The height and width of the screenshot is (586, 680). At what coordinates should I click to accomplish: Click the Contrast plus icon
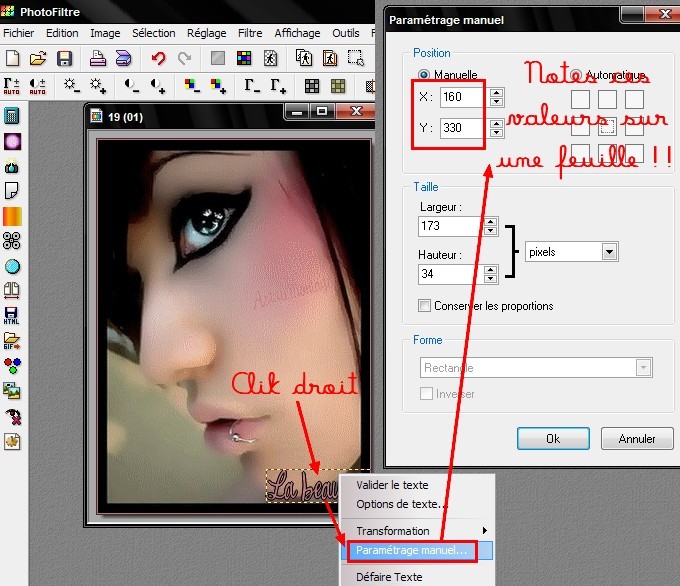click(158, 85)
